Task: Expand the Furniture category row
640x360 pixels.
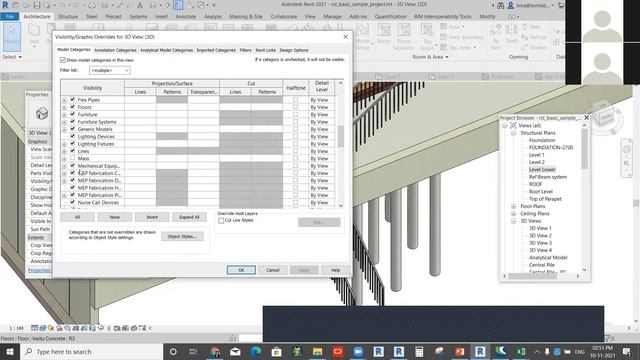Action: click(64, 115)
